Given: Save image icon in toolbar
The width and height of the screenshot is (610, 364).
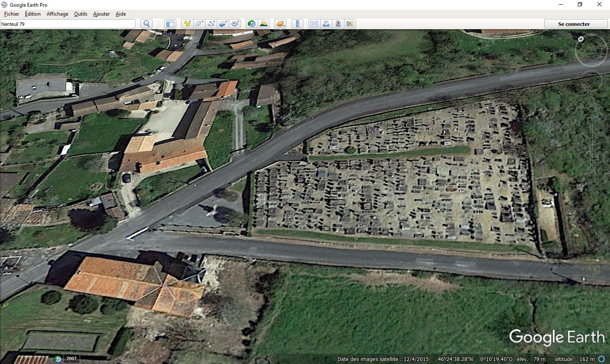Looking at the screenshot, I should click(x=338, y=24).
